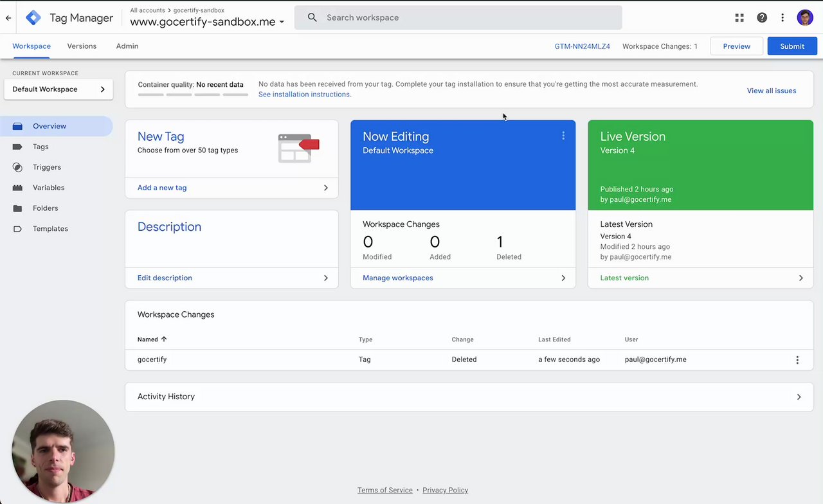Focus the Search workspace field
This screenshot has width=823, height=504.
coord(458,17)
